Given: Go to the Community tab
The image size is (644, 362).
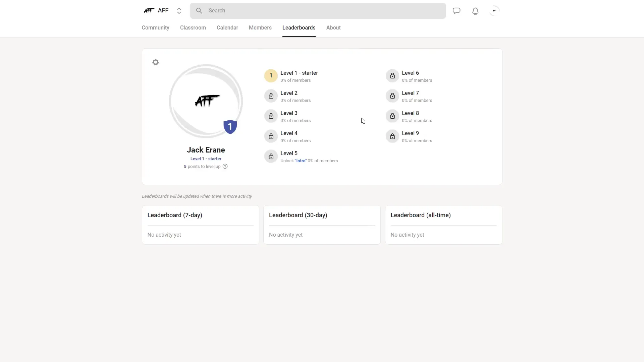Looking at the screenshot, I should coord(155,28).
